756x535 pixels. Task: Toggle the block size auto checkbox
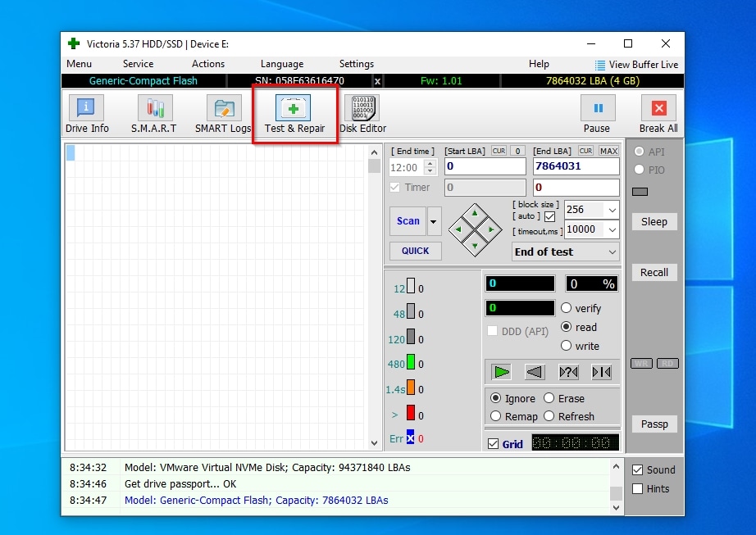[x=549, y=216]
